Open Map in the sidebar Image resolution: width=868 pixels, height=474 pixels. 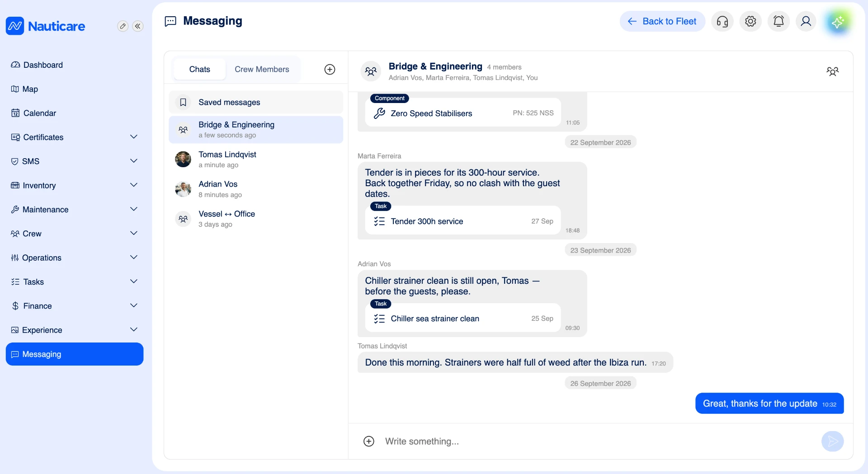[75, 89]
